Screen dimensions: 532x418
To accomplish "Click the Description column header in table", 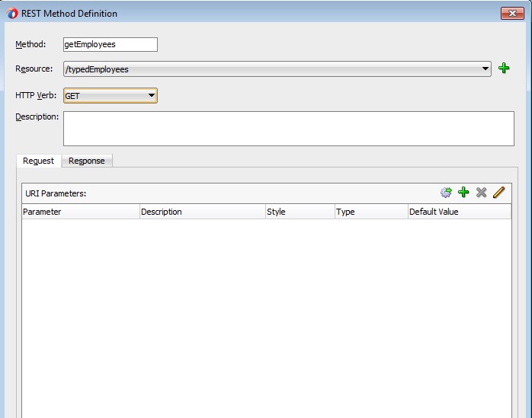I will click(x=202, y=212).
